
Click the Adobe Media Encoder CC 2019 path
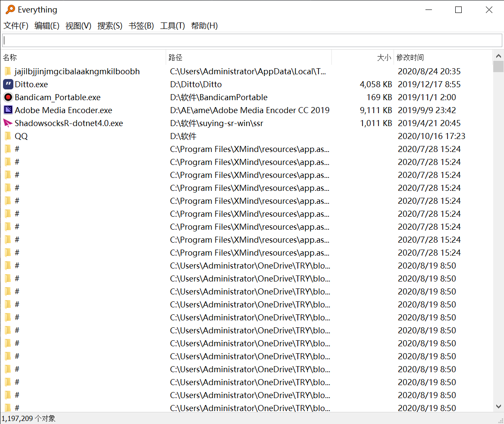pyautogui.click(x=250, y=111)
